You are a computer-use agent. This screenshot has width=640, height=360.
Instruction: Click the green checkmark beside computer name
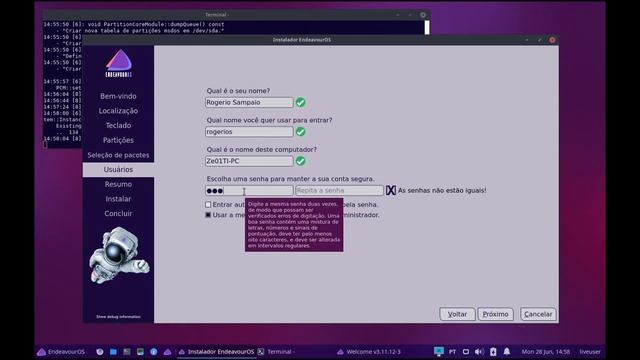click(301, 161)
